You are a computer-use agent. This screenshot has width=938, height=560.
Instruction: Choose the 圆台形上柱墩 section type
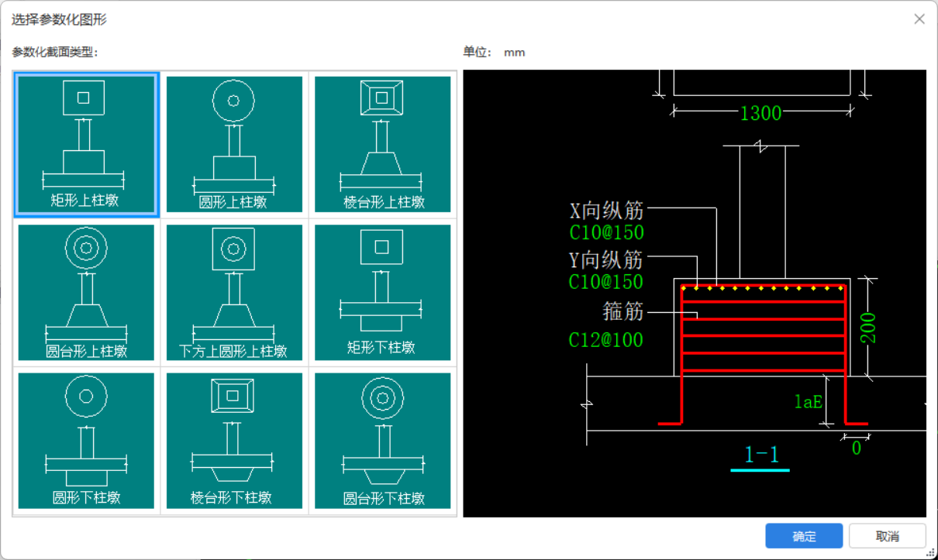pyautogui.click(x=86, y=293)
